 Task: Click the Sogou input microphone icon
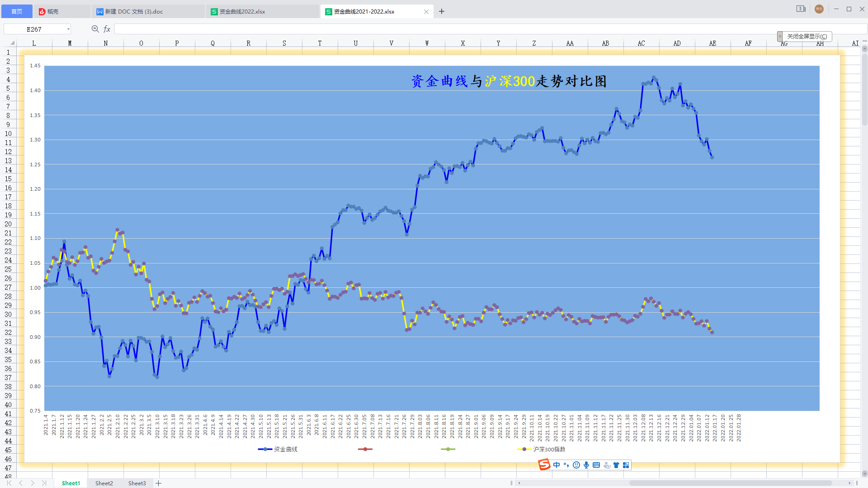586,465
